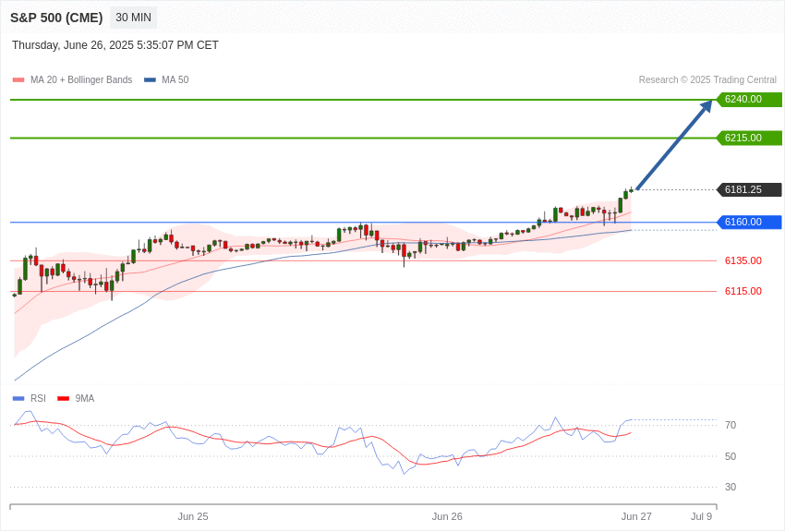The width and height of the screenshot is (785, 532).
Task: Click the MA 50 blue legend swatch
Action: [x=150, y=80]
